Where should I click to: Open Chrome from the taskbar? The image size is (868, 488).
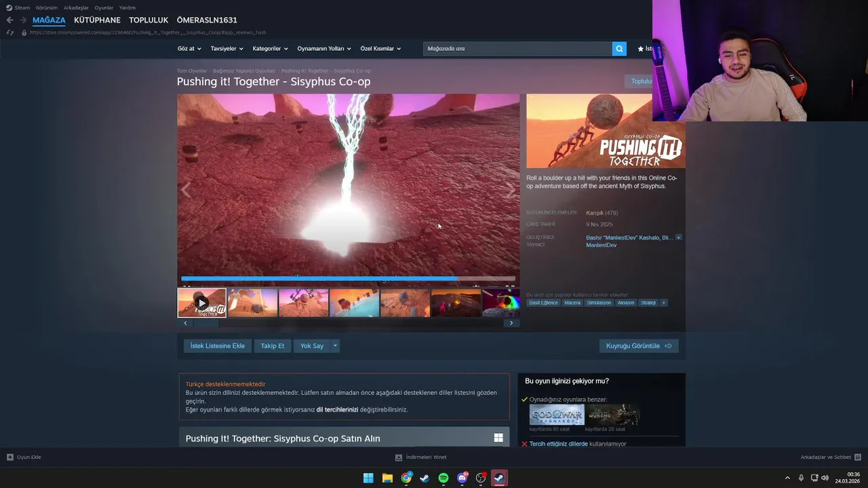tap(406, 478)
